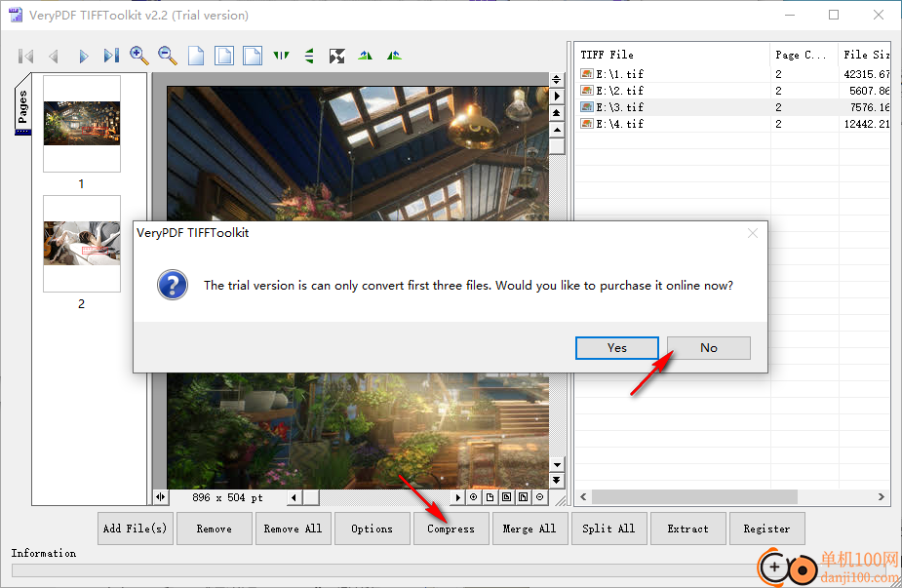Click the right-pointing panel arrow above scrollbar
Viewport: 902px width, 588px height.
click(x=556, y=97)
